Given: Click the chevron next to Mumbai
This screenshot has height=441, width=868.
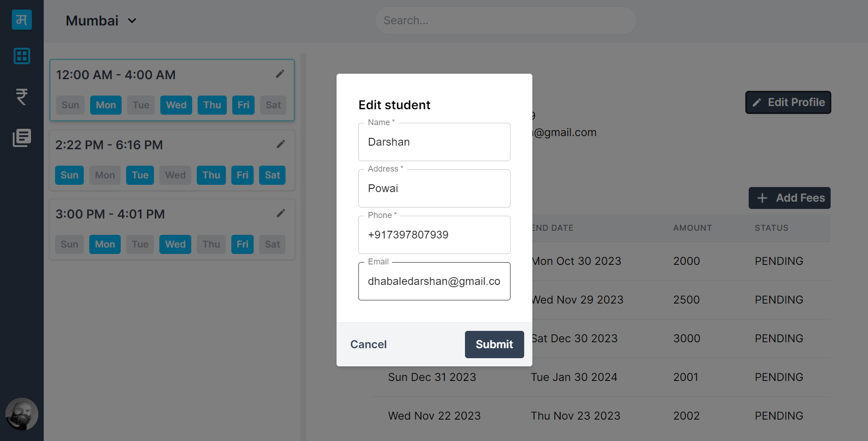Looking at the screenshot, I should pos(132,21).
